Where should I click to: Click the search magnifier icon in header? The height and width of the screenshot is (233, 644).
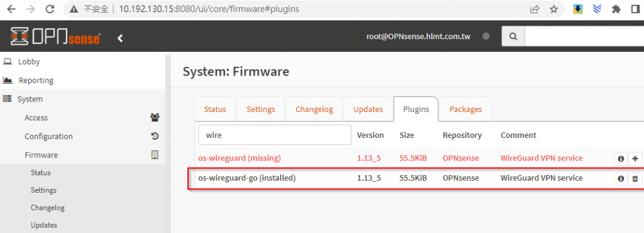[513, 36]
